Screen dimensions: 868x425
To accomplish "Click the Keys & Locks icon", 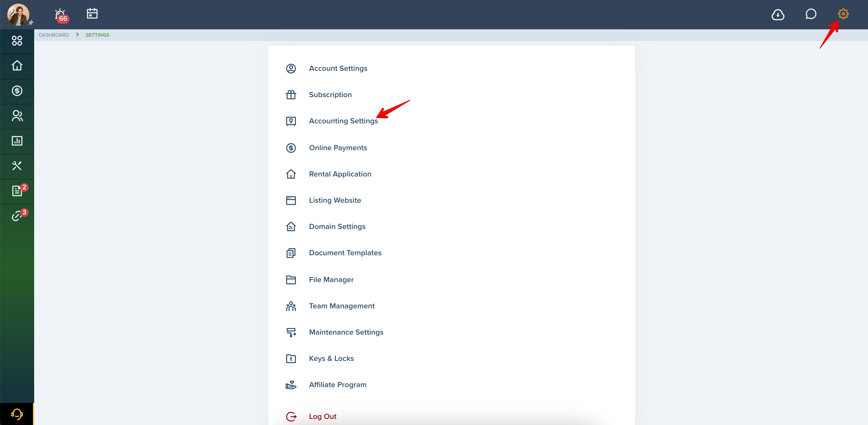I will tap(291, 358).
